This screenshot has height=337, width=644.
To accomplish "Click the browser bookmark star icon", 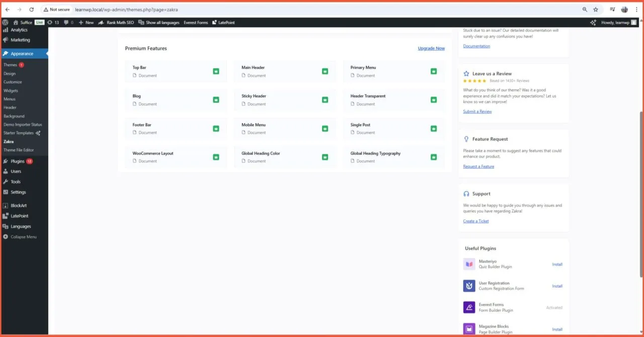I will [x=596, y=10].
